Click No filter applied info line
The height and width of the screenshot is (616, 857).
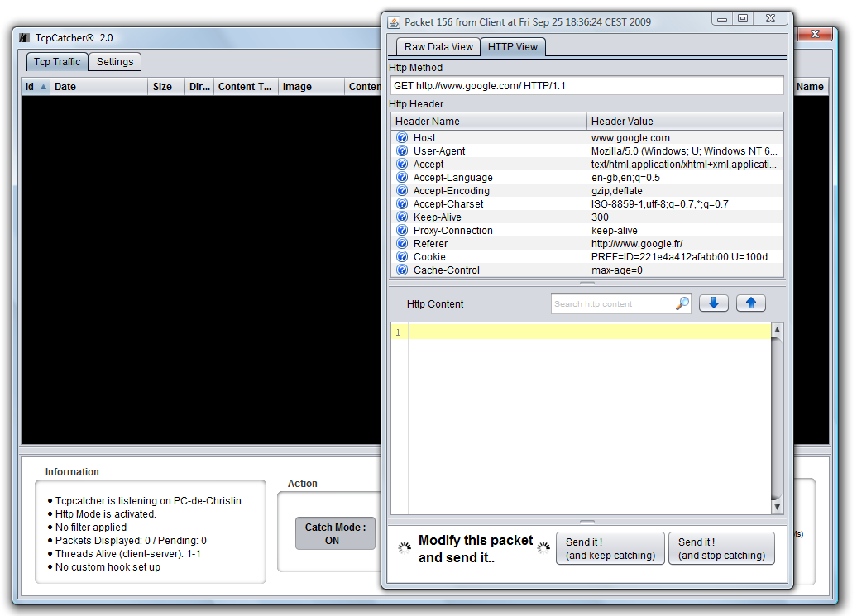pos(91,527)
